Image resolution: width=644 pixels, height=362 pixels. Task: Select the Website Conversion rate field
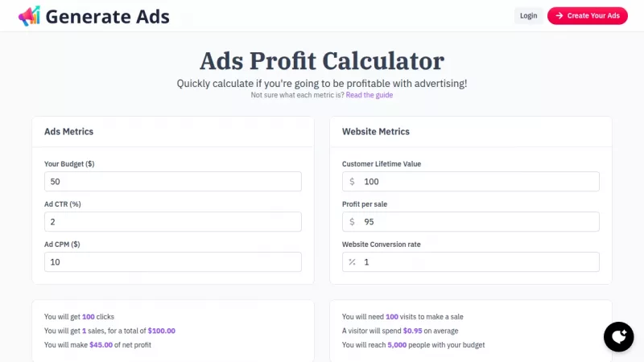[479, 262]
